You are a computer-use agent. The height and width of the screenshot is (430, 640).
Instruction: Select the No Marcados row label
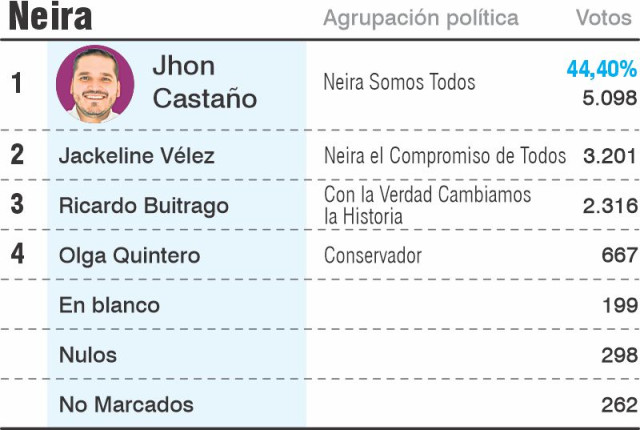click(x=126, y=405)
